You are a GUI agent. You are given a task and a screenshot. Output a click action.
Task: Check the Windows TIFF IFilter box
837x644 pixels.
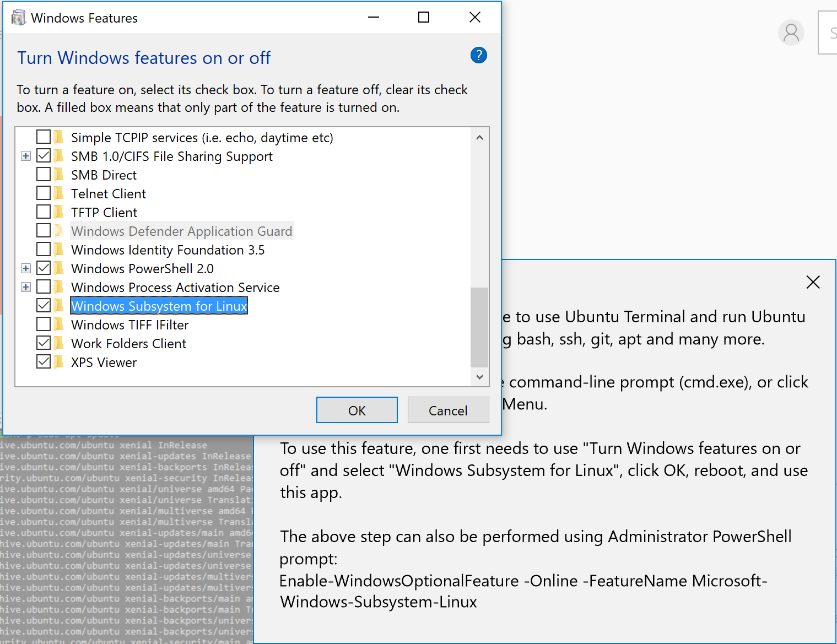[x=44, y=324]
